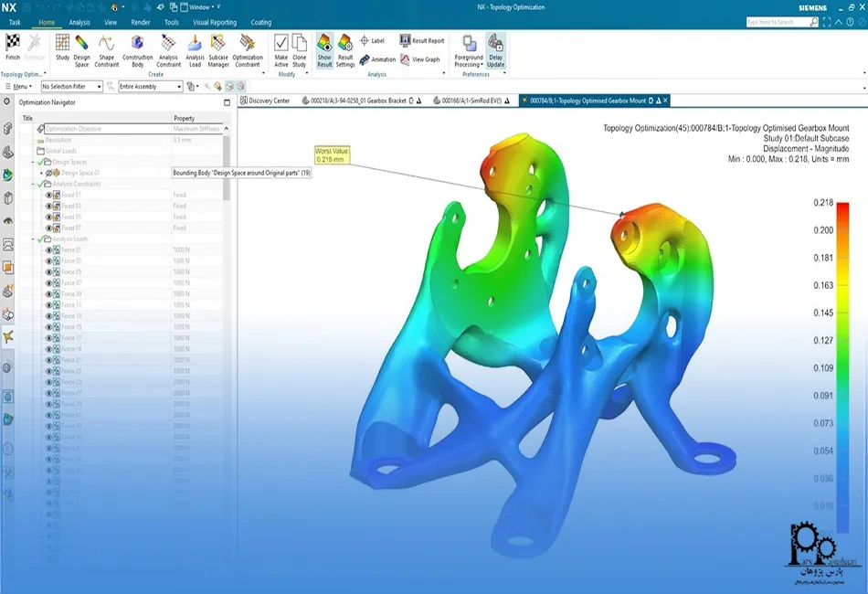Viewport: 868px width, 594px height.
Task: Hide the Fixed 01 constraint eye icon
Action: click(x=48, y=195)
